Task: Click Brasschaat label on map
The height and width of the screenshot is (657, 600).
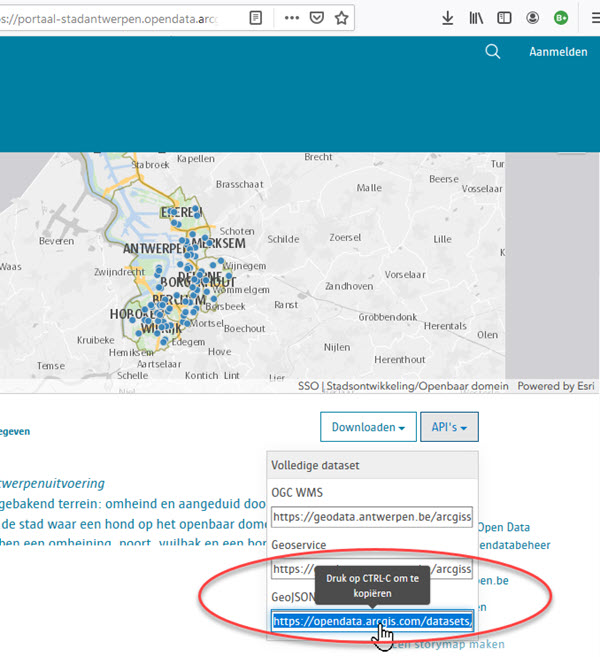Action: point(240,184)
